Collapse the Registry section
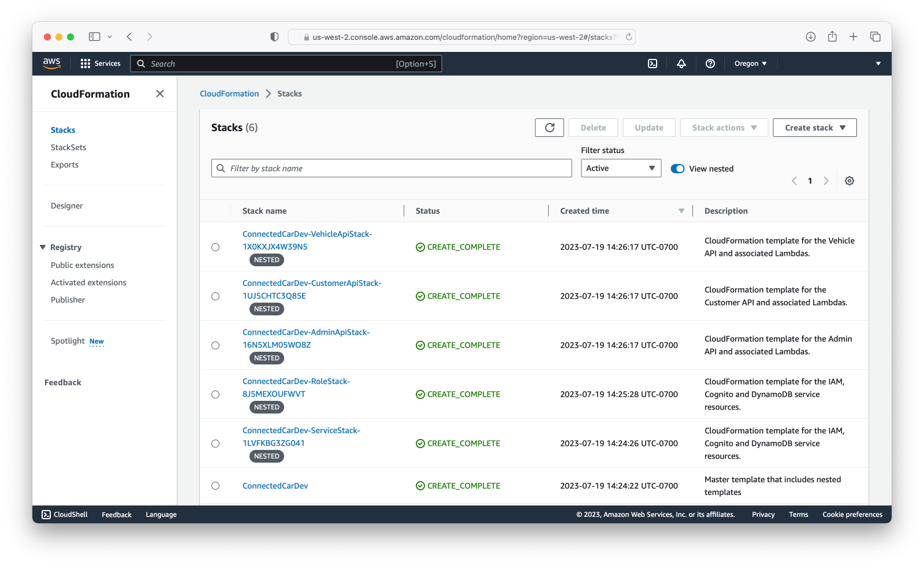This screenshot has width=924, height=566. tap(43, 247)
